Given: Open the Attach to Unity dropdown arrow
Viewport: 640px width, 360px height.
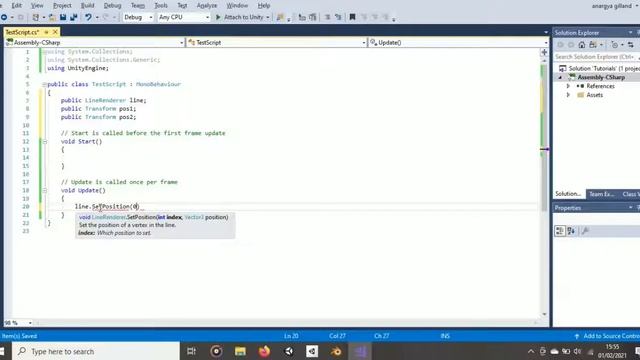Looking at the screenshot, I should (268, 17).
